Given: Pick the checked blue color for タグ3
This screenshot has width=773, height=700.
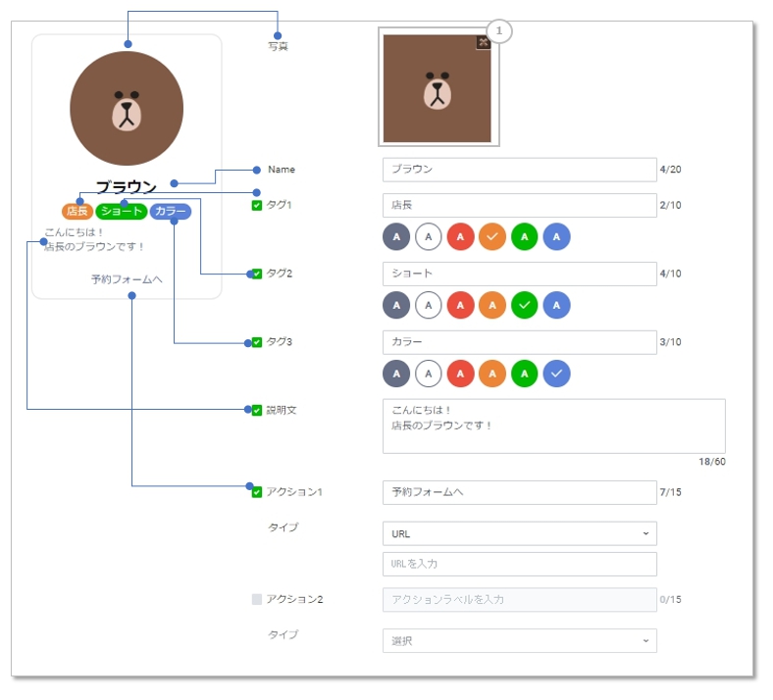Looking at the screenshot, I should pos(556,374).
